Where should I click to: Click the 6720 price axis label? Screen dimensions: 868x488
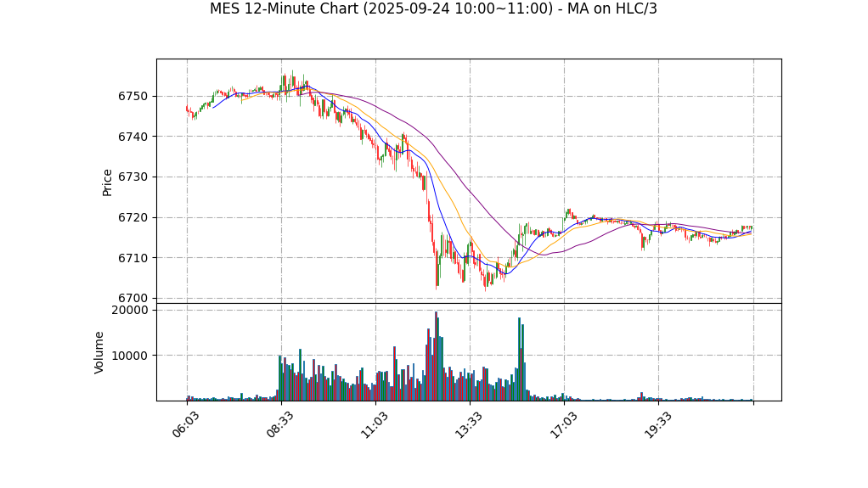[x=133, y=217]
